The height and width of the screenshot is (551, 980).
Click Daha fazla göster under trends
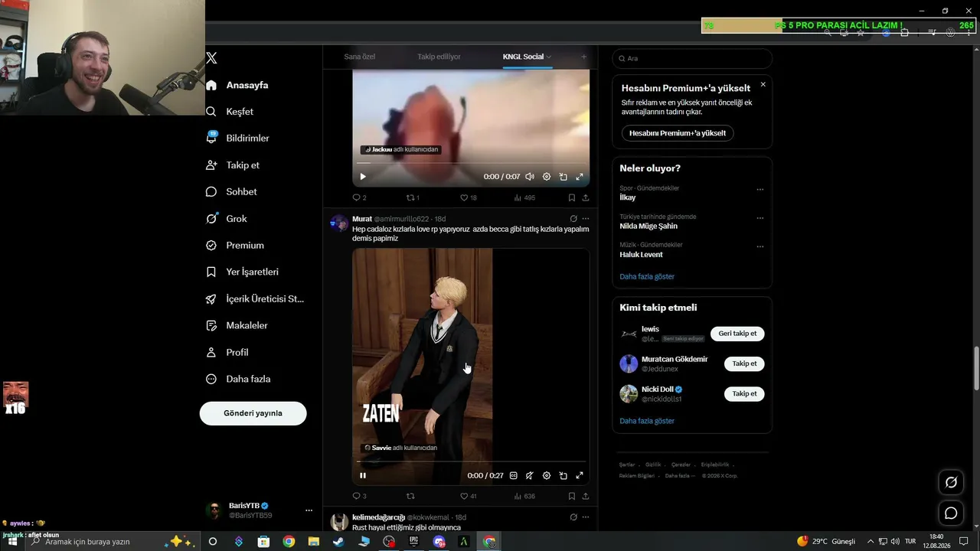click(x=647, y=276)
